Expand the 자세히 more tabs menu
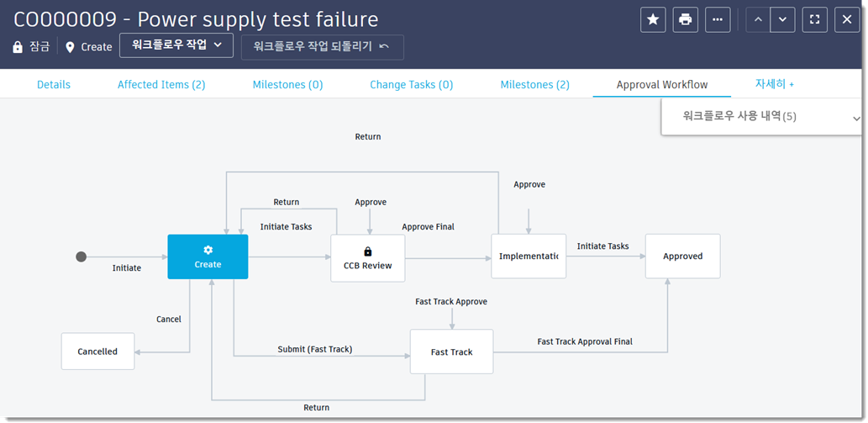 click(774, 84)
